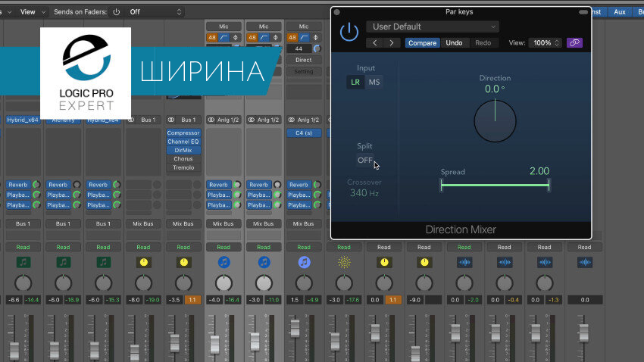Click stereo format icon on the C4 (s) strip
The width and height of the screenshot is (644, 362).
tap(291, 120)
